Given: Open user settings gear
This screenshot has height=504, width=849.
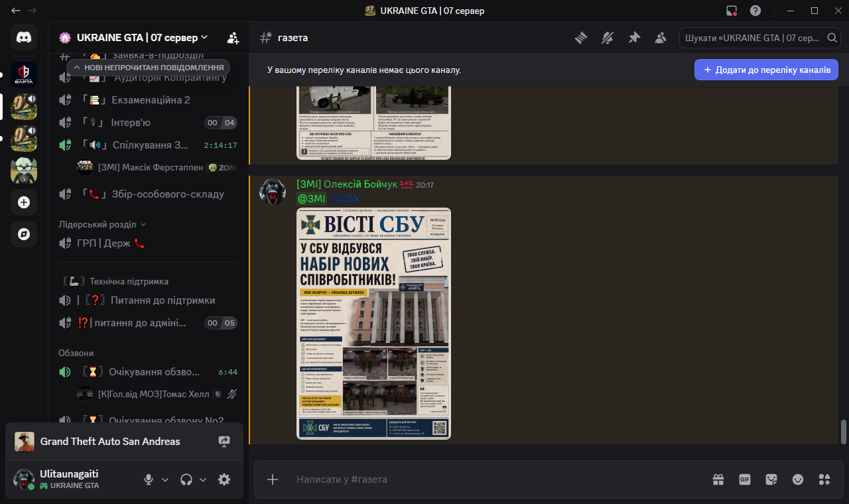Looking at the screenshot, I should (x=224, y=479).
